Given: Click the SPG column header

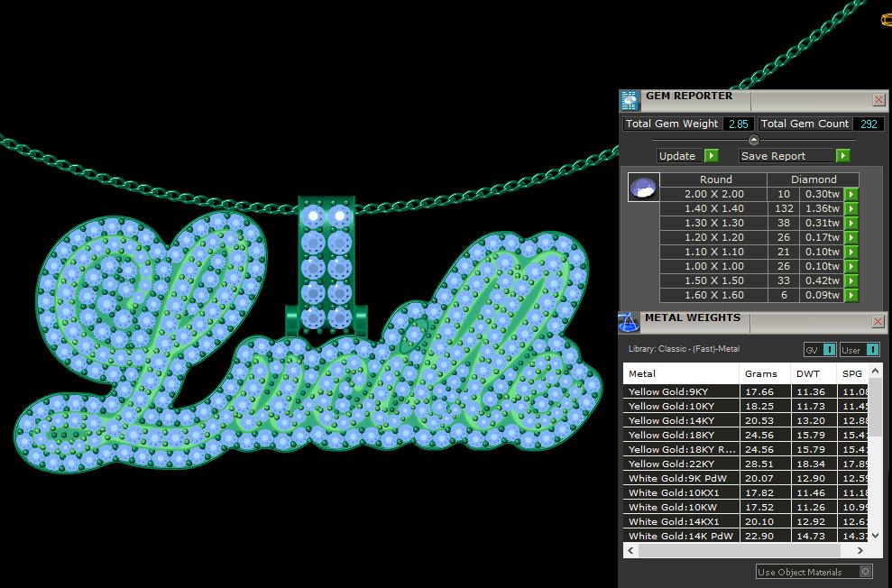Looking at the screenshot, I should (x=852, y=373).
